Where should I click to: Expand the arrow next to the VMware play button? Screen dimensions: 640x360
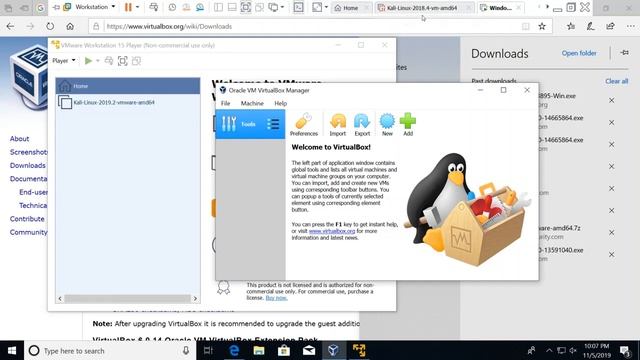click(x=98, y=61)
